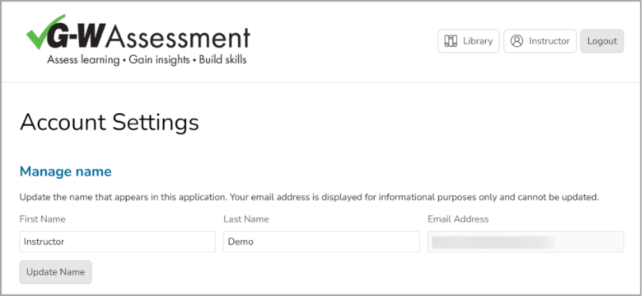Screen dimensions: 644x296
Task: Click the green checkmark in the logo
Action: [x=45, y=31]
